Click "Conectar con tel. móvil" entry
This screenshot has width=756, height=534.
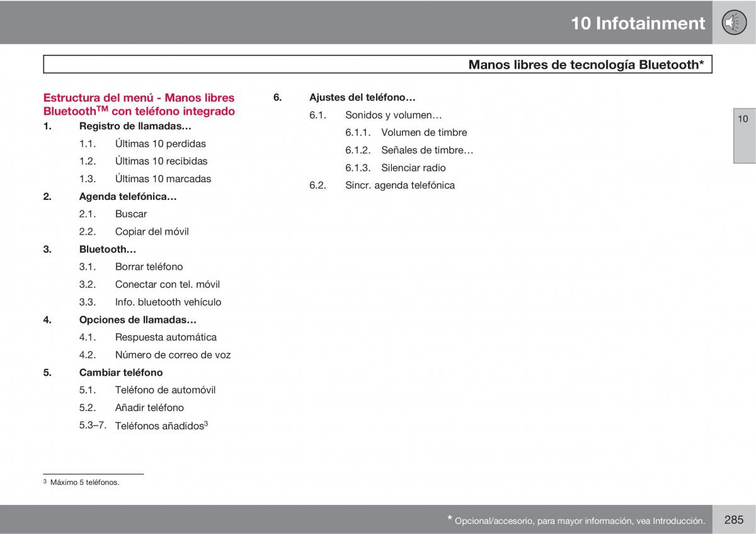click(x=168, y=285)
